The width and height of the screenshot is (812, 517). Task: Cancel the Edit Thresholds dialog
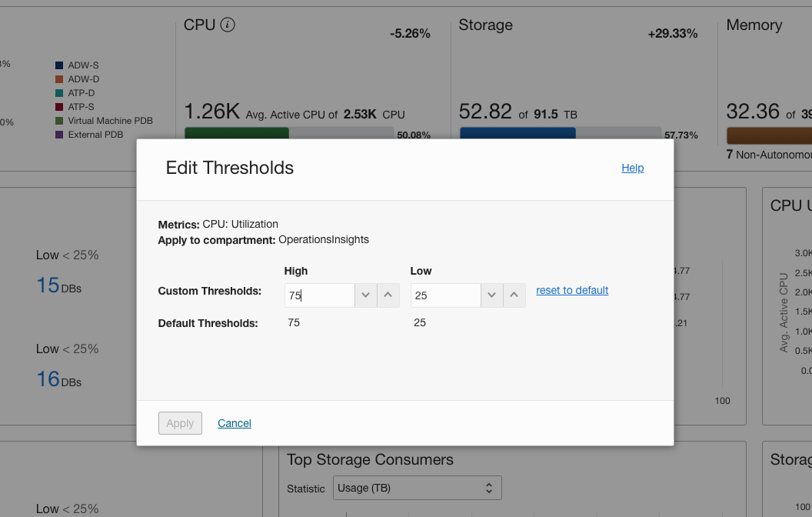235,423
